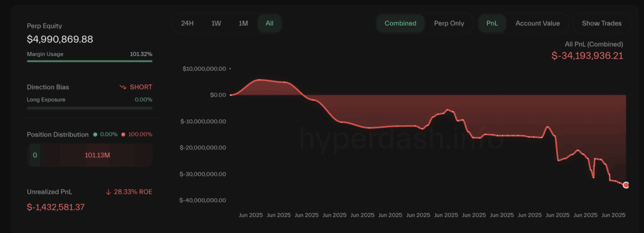Viewport: 644px width, 233px height.
Task: Click the green dot in Position Distribution
Action: pos(95,134)
